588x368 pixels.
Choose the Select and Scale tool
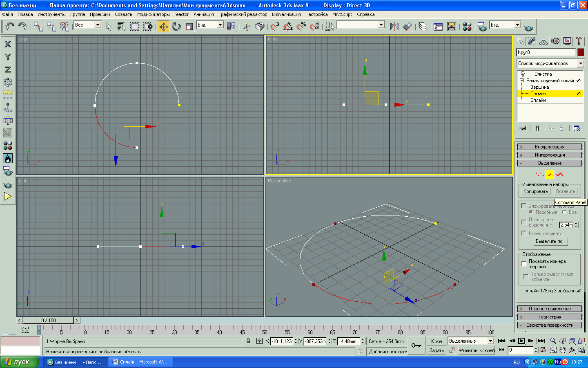189,27
